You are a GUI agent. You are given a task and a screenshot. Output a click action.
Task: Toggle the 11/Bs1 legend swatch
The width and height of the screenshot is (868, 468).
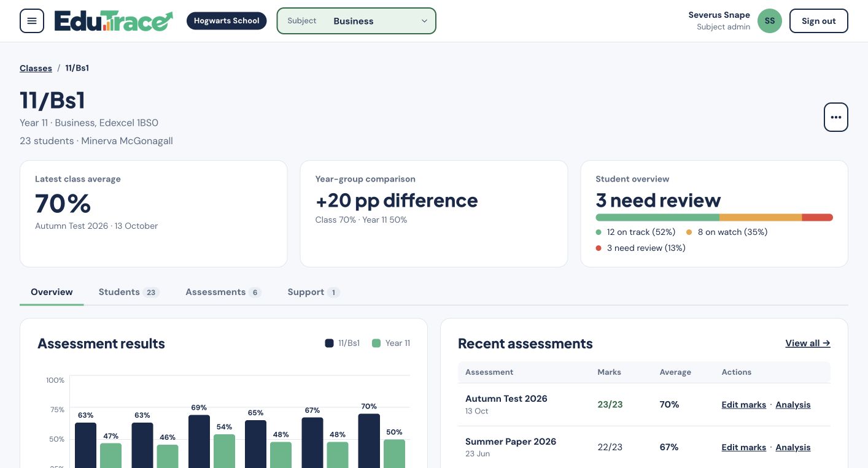click(329, 343)
